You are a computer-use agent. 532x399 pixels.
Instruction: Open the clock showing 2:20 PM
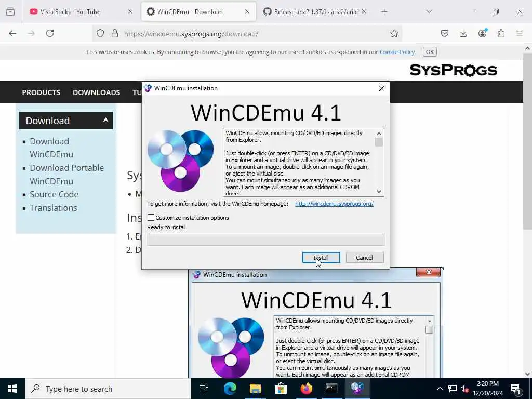[487, 389]
